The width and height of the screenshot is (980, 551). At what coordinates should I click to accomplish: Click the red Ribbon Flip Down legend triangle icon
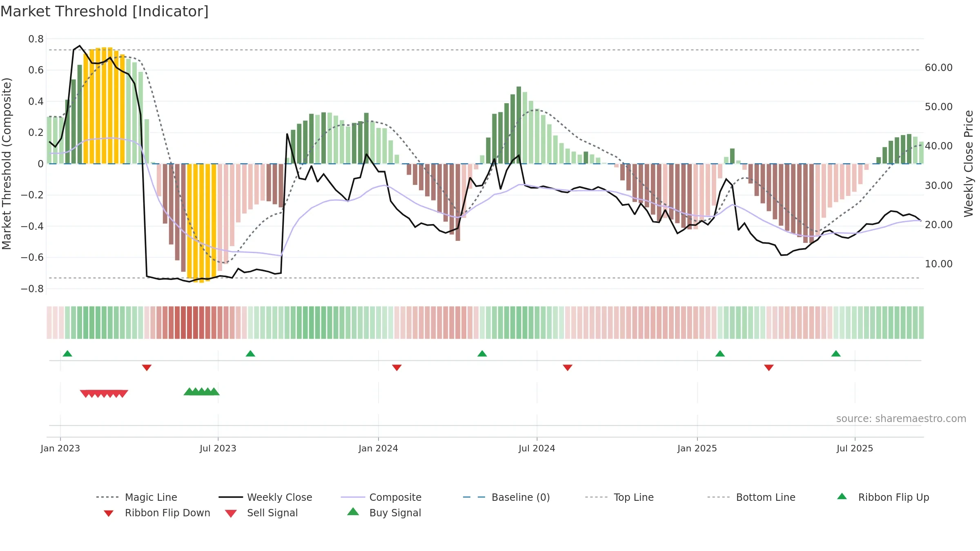tap(109, 513)
